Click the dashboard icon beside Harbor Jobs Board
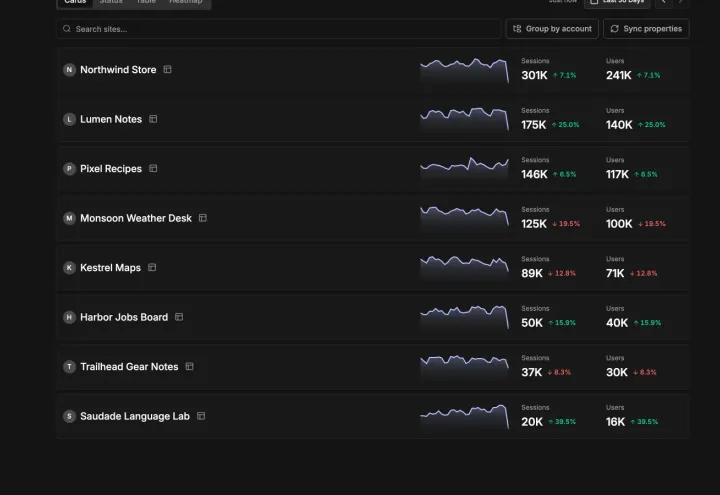This screenshot has height=495, width=720. (x=180, y=317)
